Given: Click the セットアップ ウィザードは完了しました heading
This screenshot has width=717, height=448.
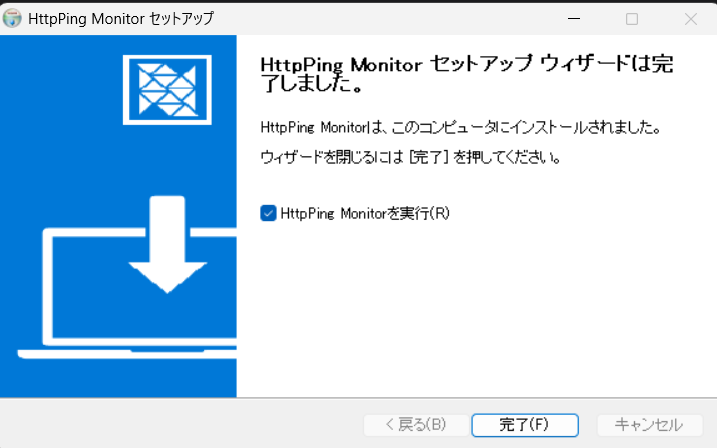Looking at the screenshot, I should click(466, 74).
